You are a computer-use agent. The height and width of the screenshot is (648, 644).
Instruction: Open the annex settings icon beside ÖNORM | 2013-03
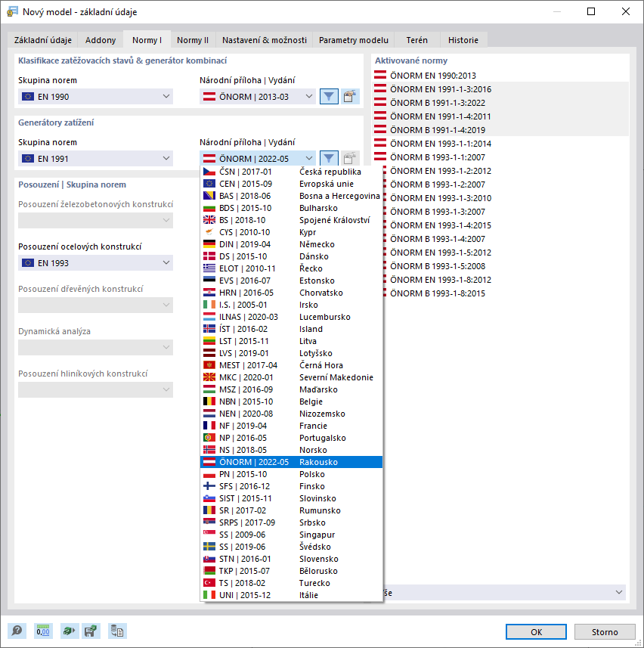[x=349, y=96]
